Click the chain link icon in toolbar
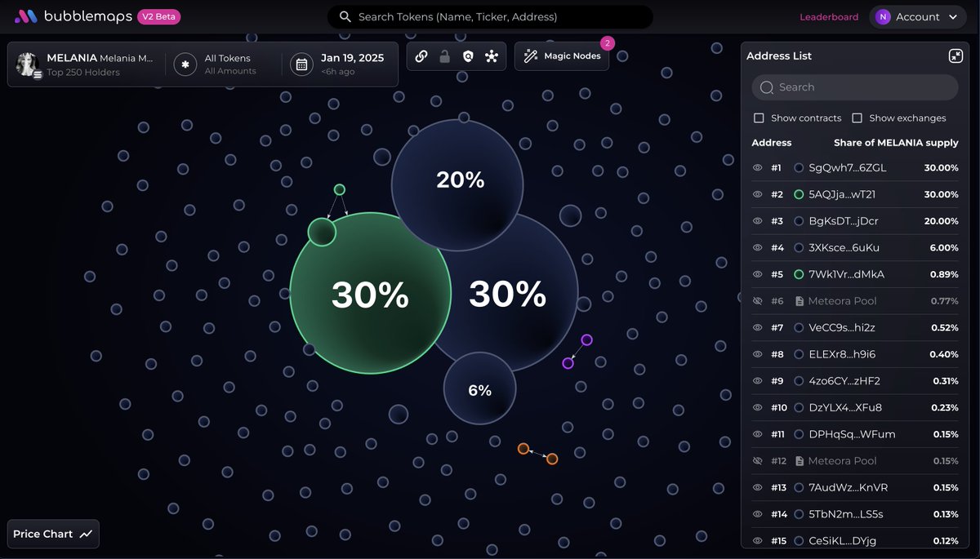This screenshot has width=980, height=559. 421,56
